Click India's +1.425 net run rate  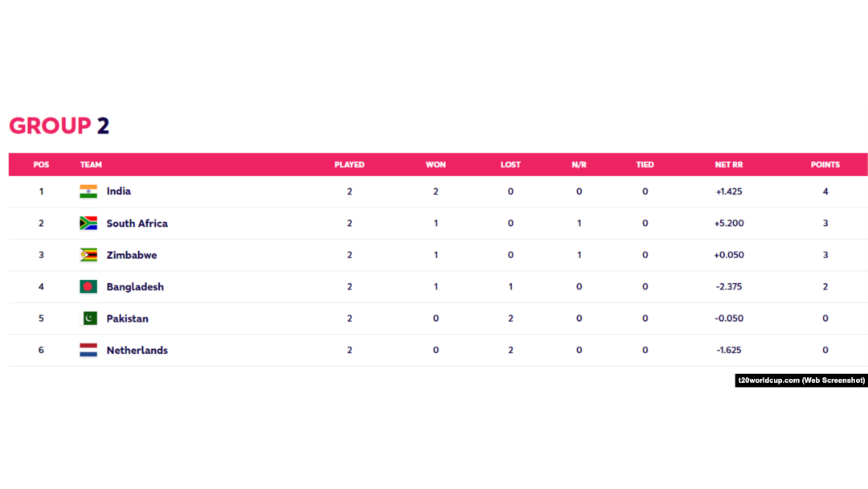[x=728, y=191]
